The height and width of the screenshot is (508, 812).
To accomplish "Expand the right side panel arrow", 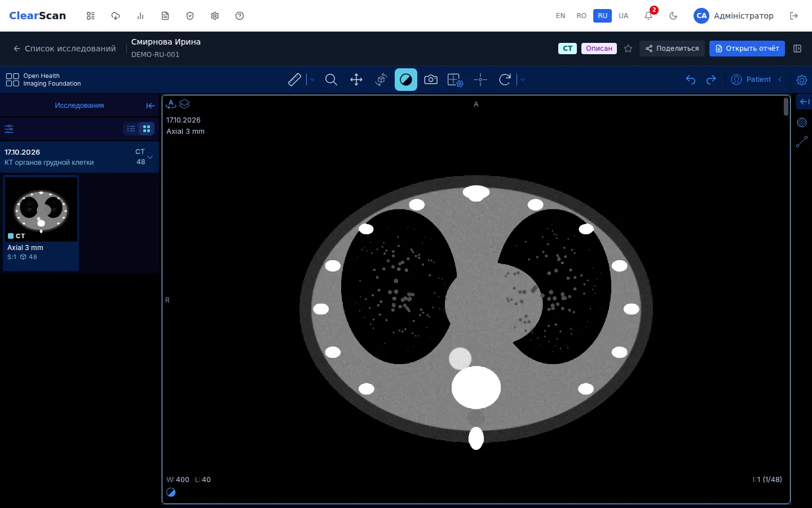I will pyautogui.click(x=805, y=102).
